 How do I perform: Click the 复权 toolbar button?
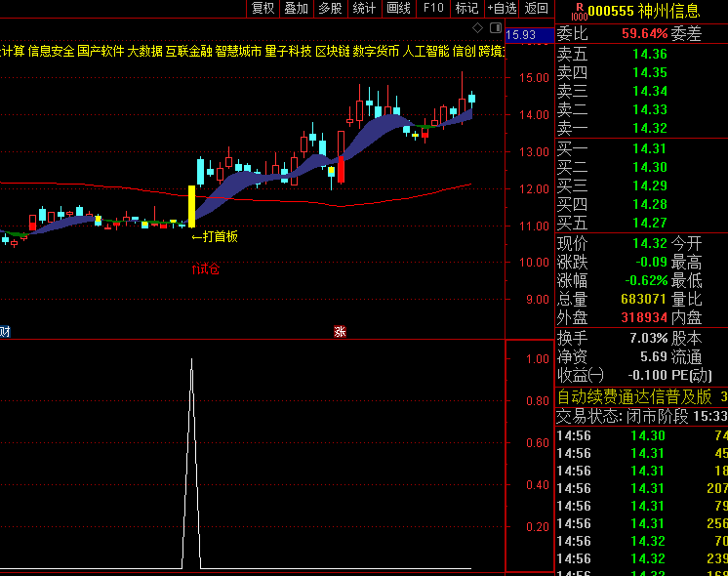click(263, 9)
